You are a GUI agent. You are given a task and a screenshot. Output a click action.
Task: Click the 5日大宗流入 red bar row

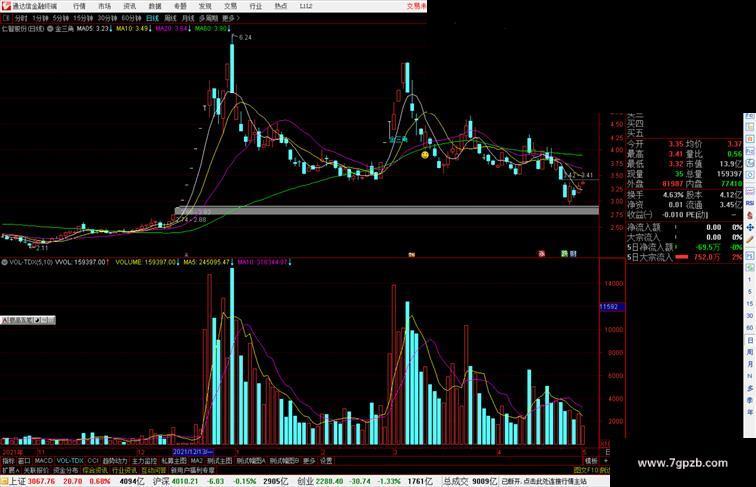684,257
